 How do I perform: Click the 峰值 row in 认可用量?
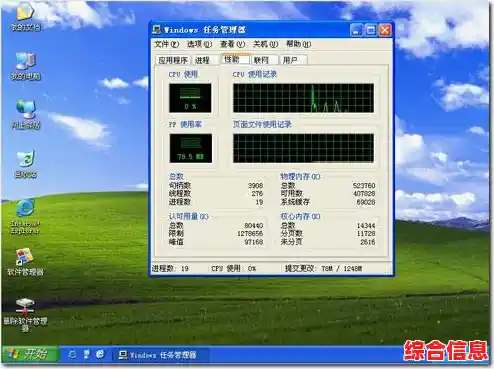216,242
